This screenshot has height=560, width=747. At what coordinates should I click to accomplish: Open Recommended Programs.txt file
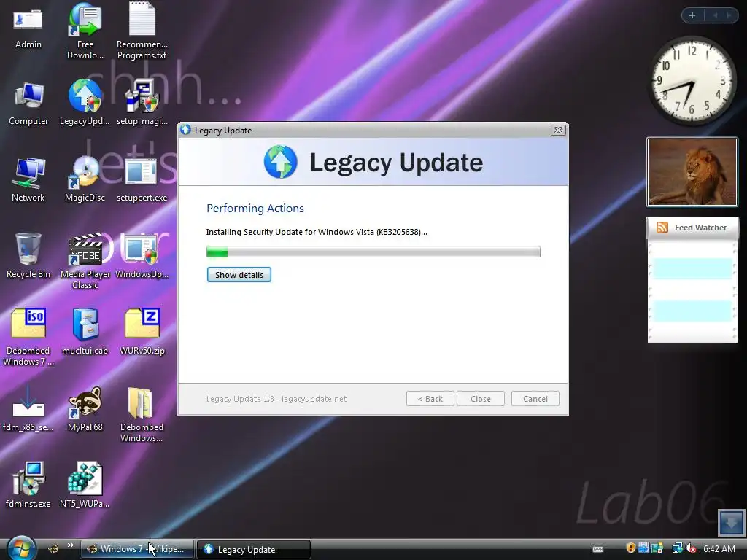tap(142, 31)
